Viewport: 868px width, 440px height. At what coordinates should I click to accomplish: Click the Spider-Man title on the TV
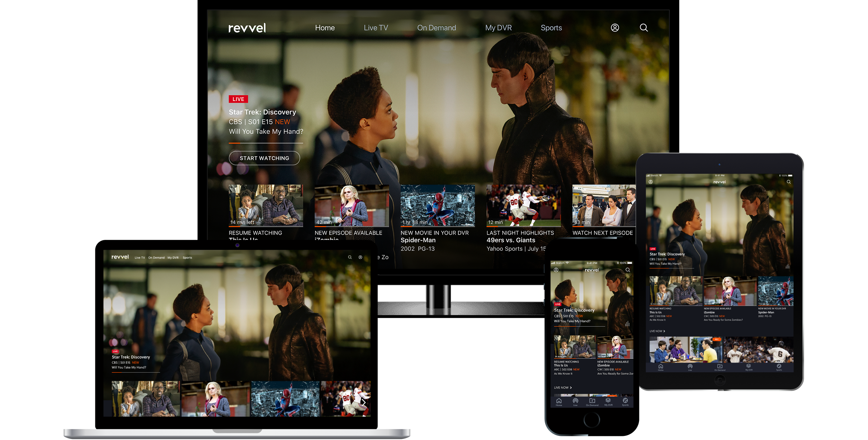(x=418, y=240)
